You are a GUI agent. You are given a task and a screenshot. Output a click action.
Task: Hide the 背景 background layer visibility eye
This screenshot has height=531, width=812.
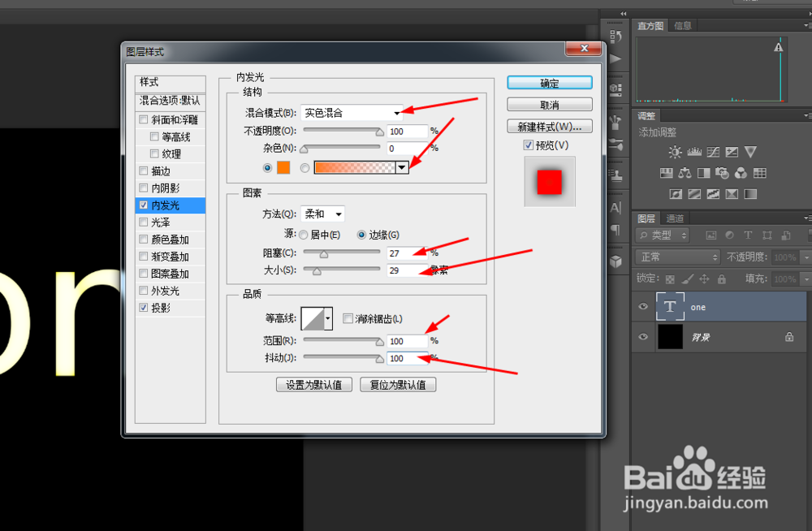642,337
